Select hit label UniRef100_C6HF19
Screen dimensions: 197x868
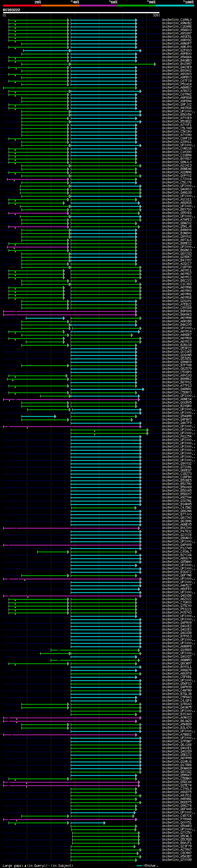click(177, 139)
